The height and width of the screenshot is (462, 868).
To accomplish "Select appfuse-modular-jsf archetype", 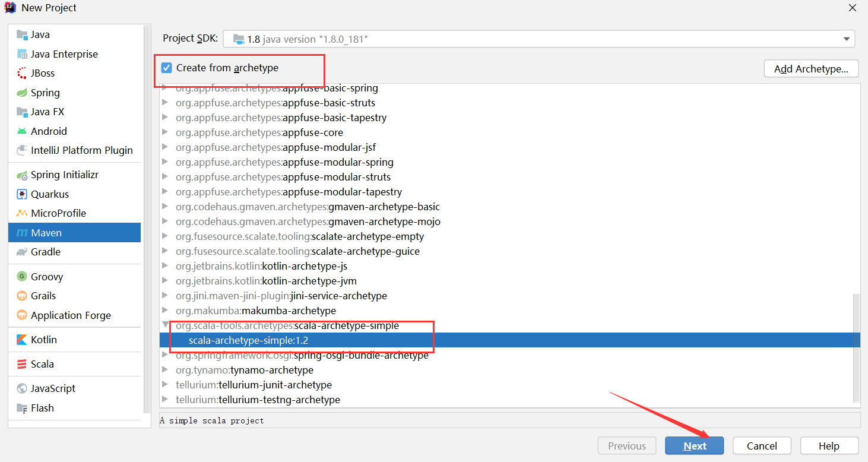I will pyautogui.click(x=275, y=147).
